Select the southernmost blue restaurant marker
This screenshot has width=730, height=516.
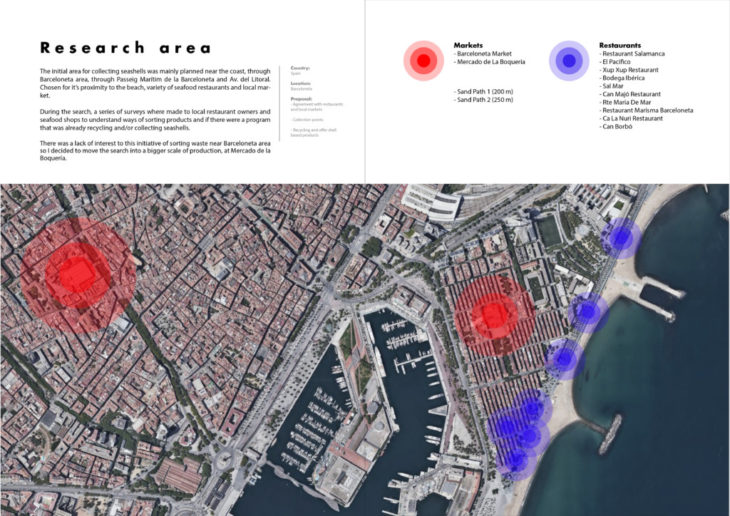pyautogui.click(x=516, y=458)
